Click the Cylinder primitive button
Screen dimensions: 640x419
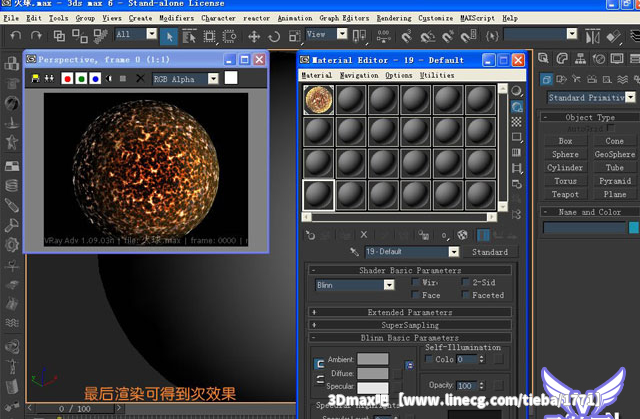point(565,168)
